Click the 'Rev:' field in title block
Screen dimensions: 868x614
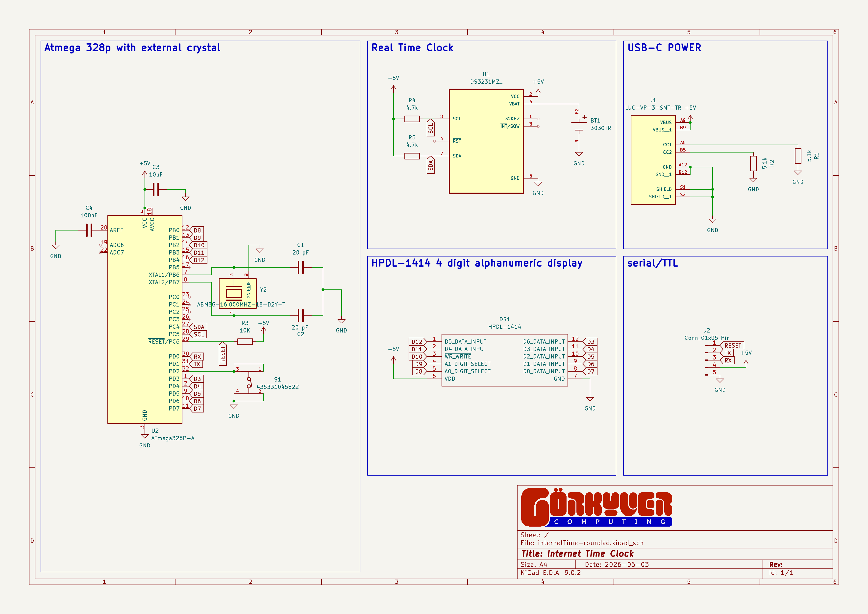pyautogui.click(x=776, y=564)
